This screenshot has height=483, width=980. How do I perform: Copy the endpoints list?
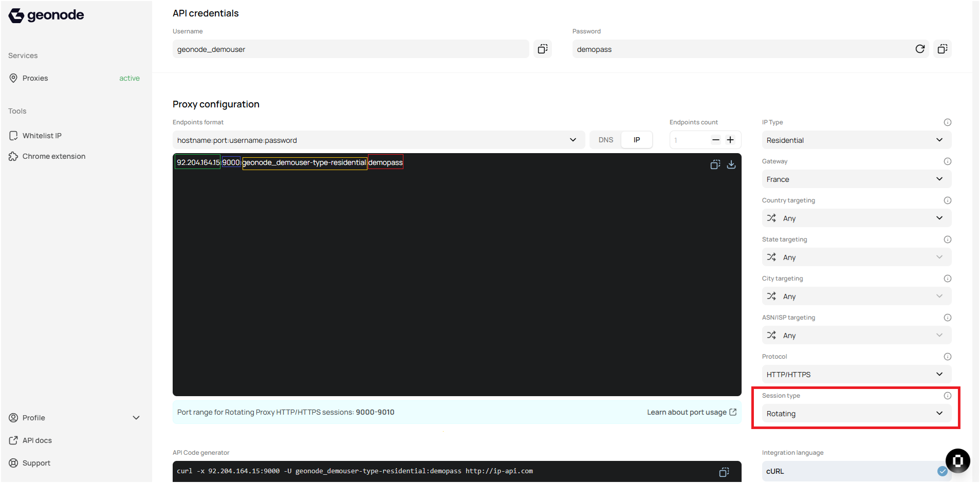(715, 164)
